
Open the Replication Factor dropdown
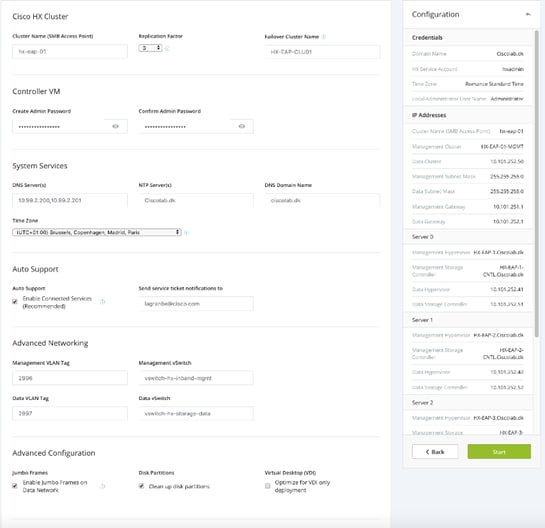(x=150, y=48)
